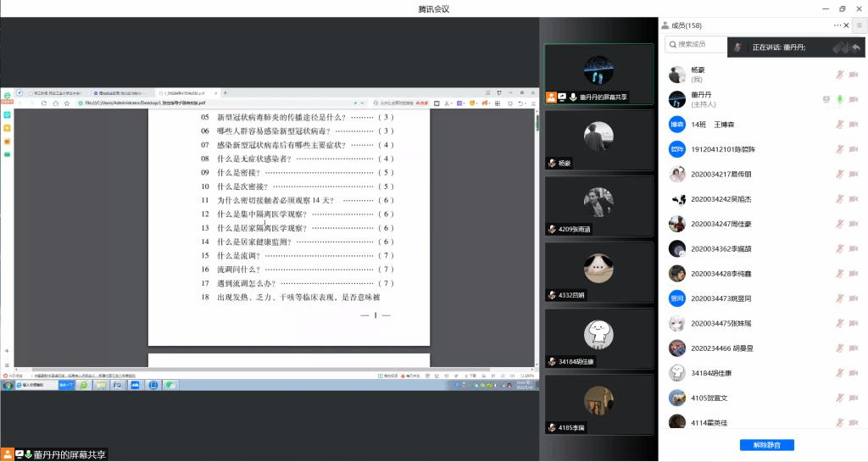Screen dimensions: 868x462
Task: Toggle camera icon for 杨豪 (我)
Action: coord(854,75)
